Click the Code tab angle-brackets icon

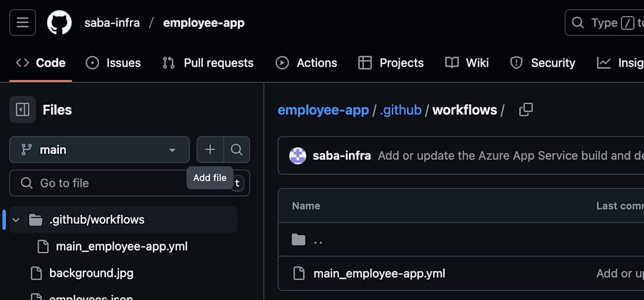(x=23, y=63)
